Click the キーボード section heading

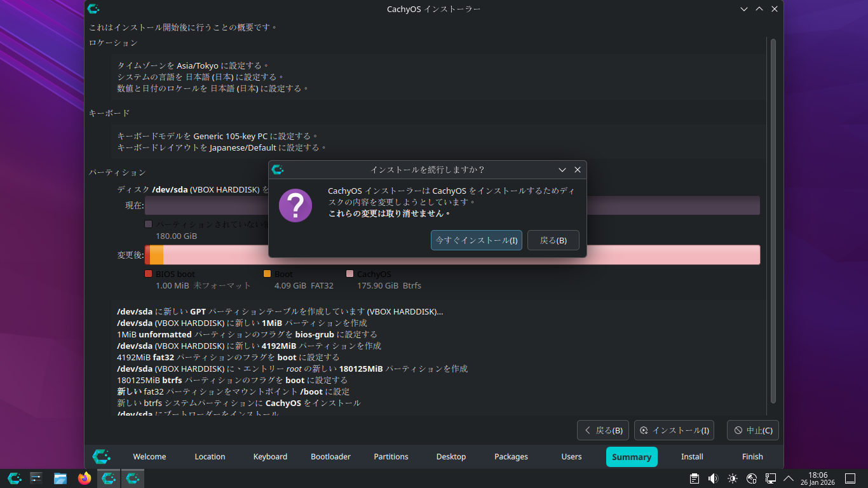(109, 113)
